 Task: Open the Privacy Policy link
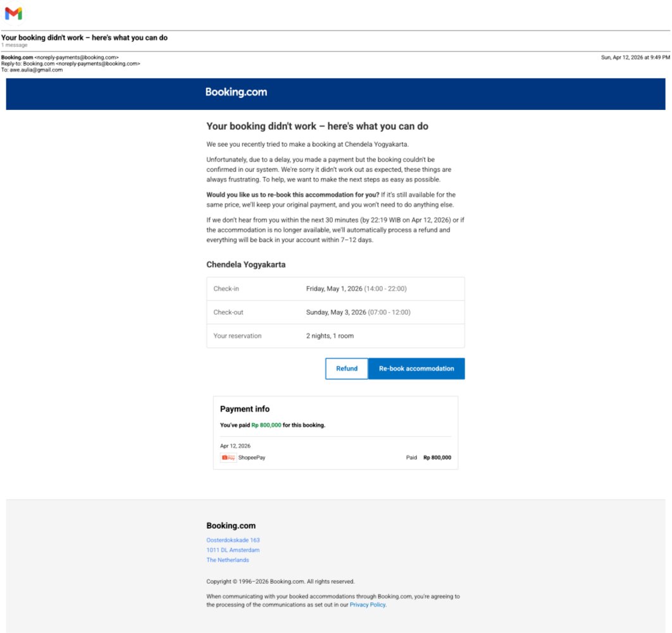[367, 605]
